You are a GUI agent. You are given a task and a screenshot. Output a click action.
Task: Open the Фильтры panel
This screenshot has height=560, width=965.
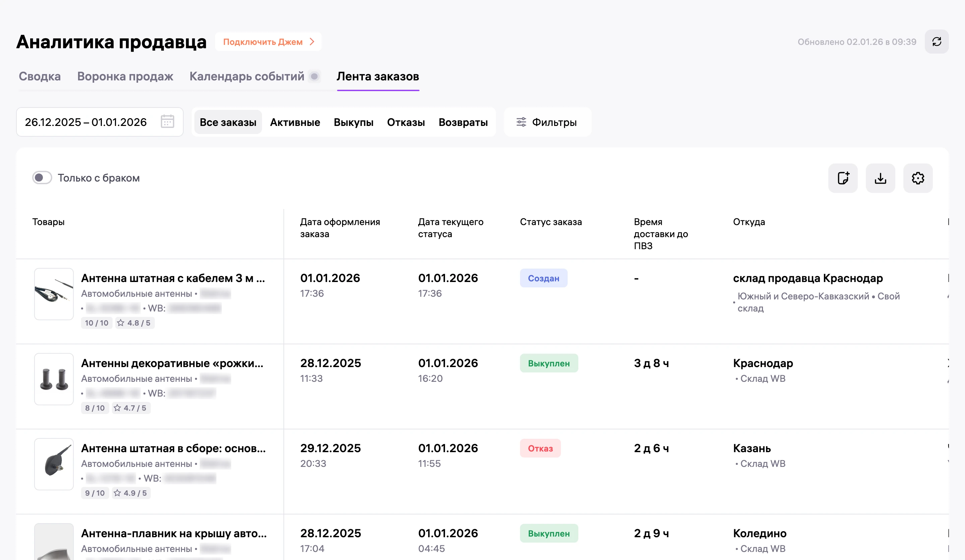tap(548, 123)
